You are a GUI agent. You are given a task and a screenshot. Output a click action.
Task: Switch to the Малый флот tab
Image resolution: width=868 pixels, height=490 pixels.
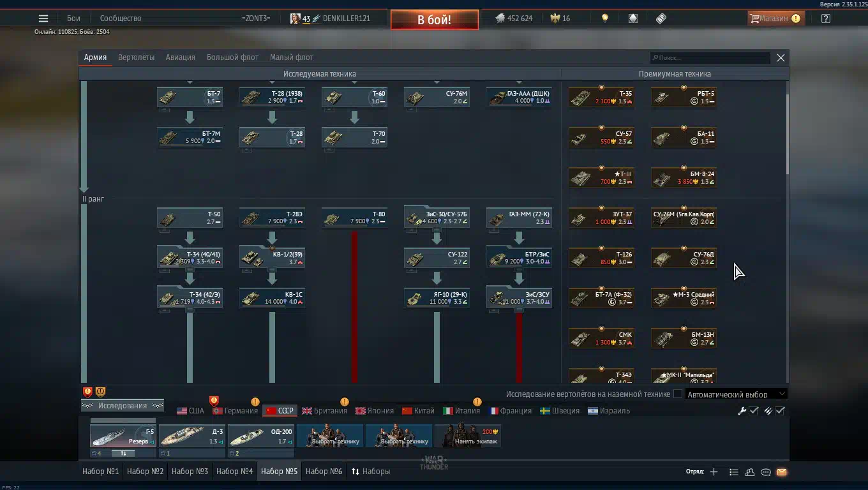[x=292, y=57]
